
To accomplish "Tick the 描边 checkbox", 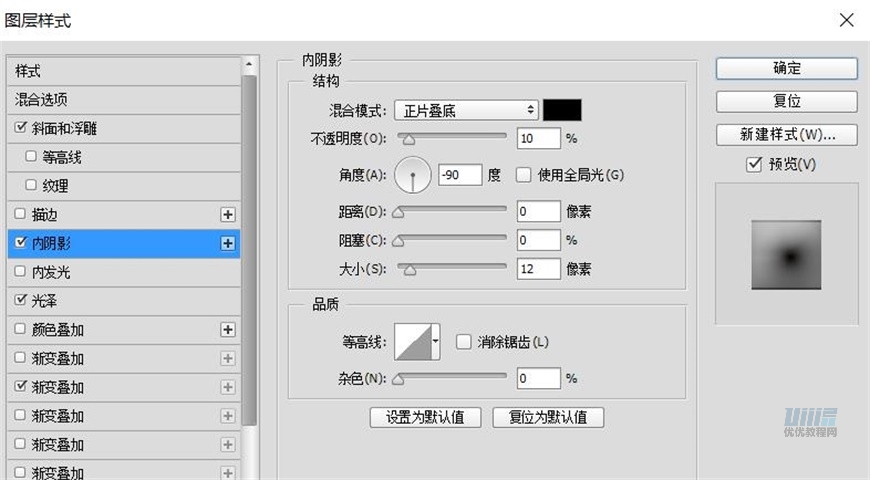I will tap(21, 214).
